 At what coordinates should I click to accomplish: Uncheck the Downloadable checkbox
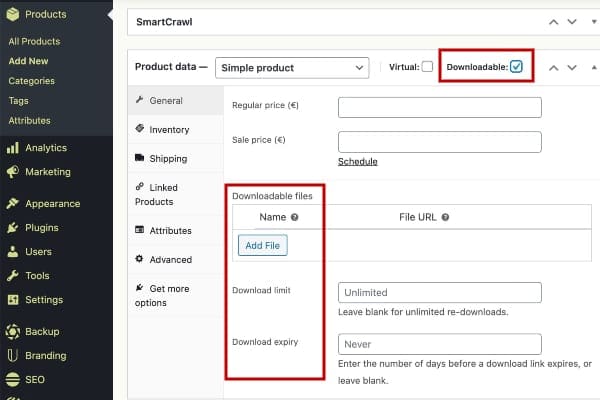click(x=516, y=67)
